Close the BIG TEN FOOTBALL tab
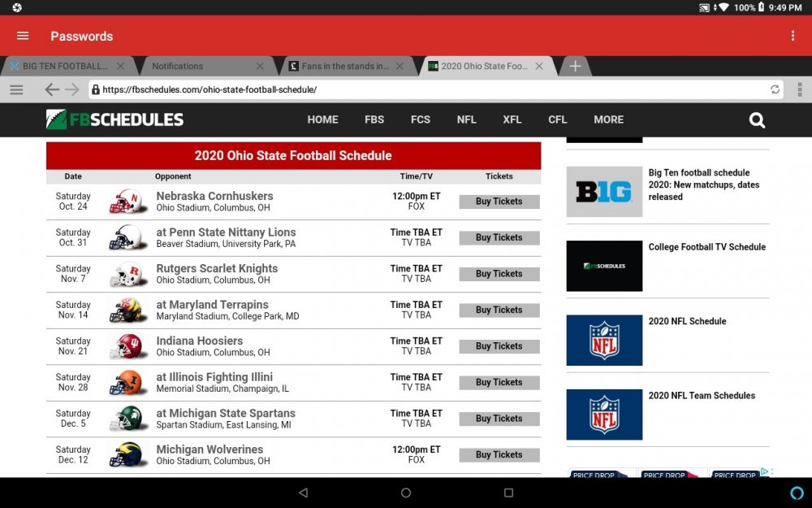The width and height of the screenshot is (812, 508). tap(121, 67)
